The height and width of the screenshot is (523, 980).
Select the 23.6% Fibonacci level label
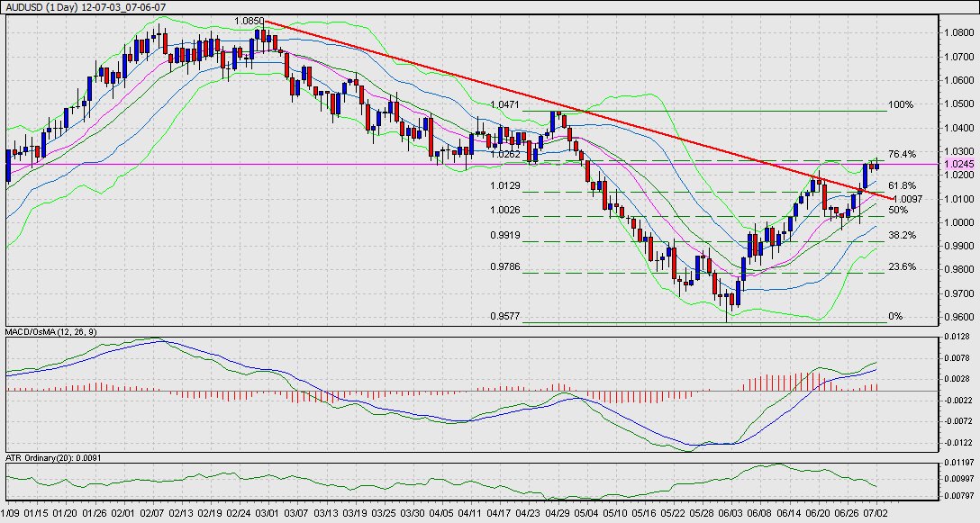pyautogui.click(x=902, y=266)
